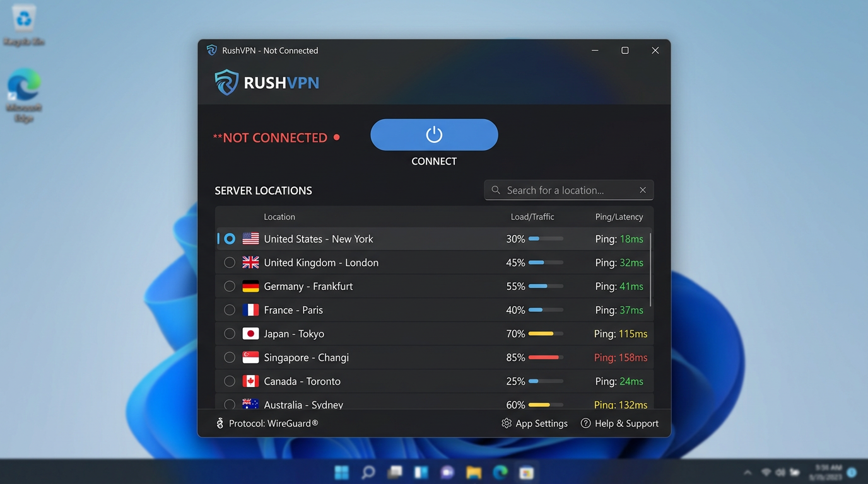Clear the location search with the X icon
The image size is (868, 484).
coord(643,190)
